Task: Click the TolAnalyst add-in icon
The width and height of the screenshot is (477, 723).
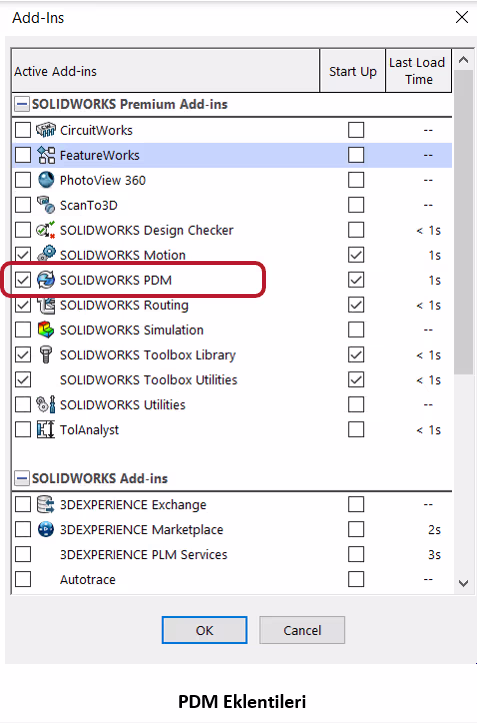Action: coord(46,429)
